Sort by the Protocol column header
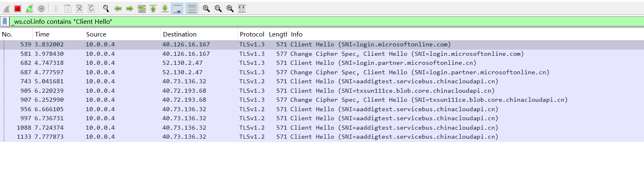 (x=252, y=34)
